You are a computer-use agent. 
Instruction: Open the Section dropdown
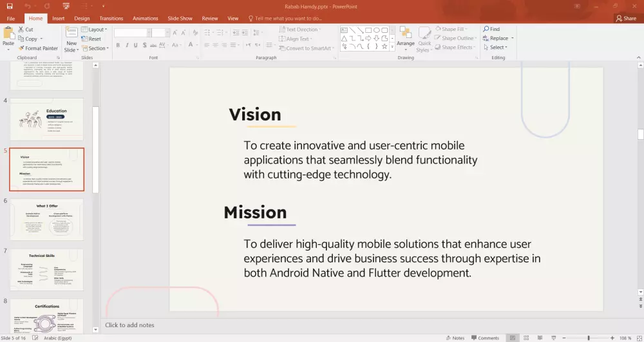tap(95, 48)
